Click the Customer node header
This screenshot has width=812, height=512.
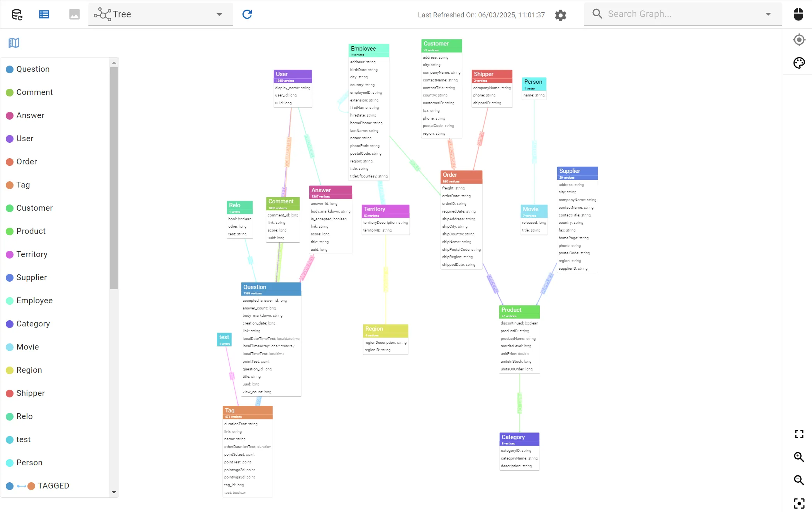(441, 46)
